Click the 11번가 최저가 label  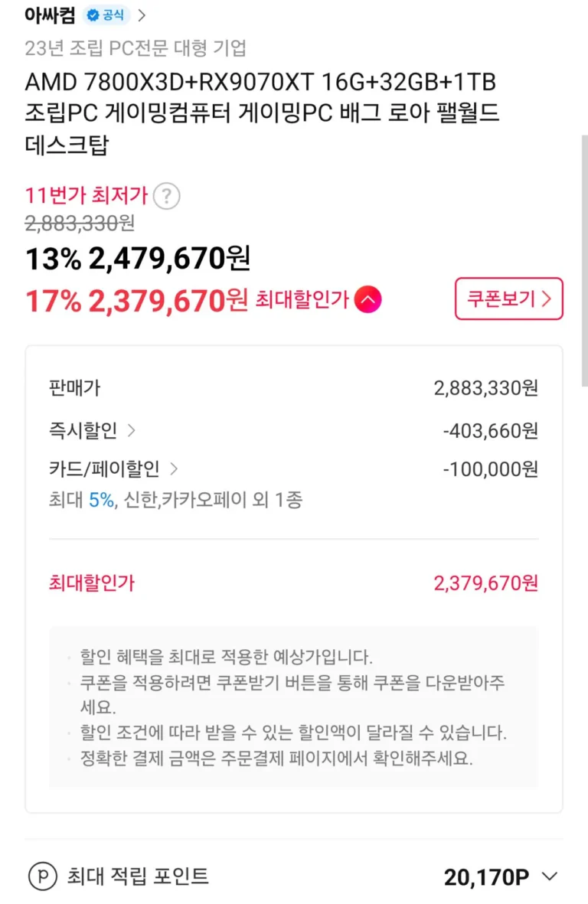tap(86, 195)
